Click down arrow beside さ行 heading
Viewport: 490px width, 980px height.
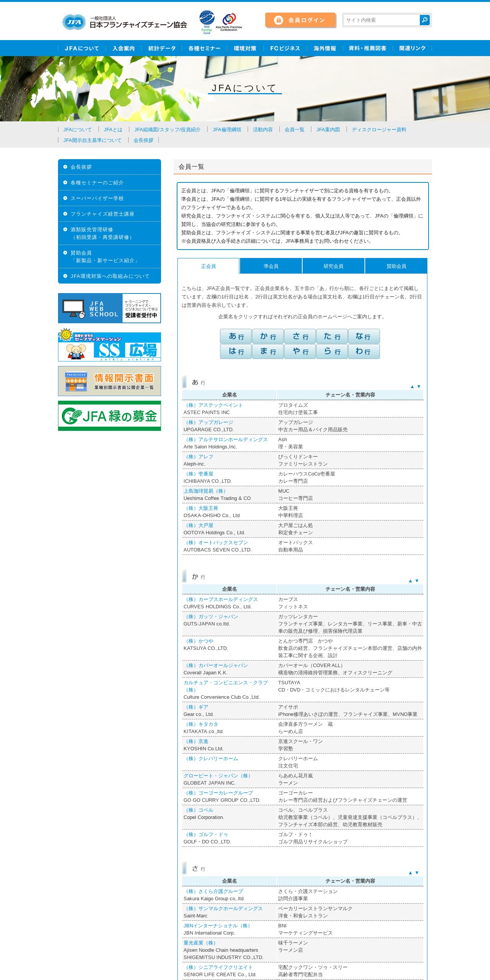coord(417,873)
